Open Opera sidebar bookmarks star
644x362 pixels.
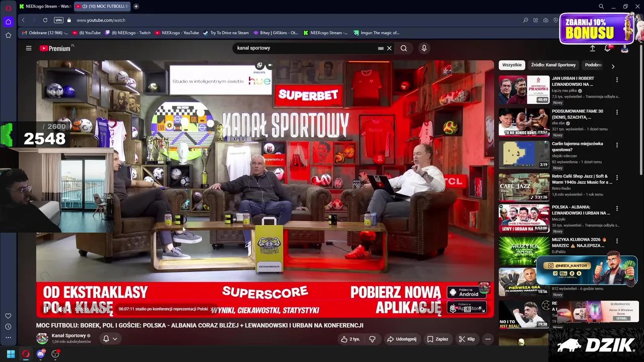8,35
